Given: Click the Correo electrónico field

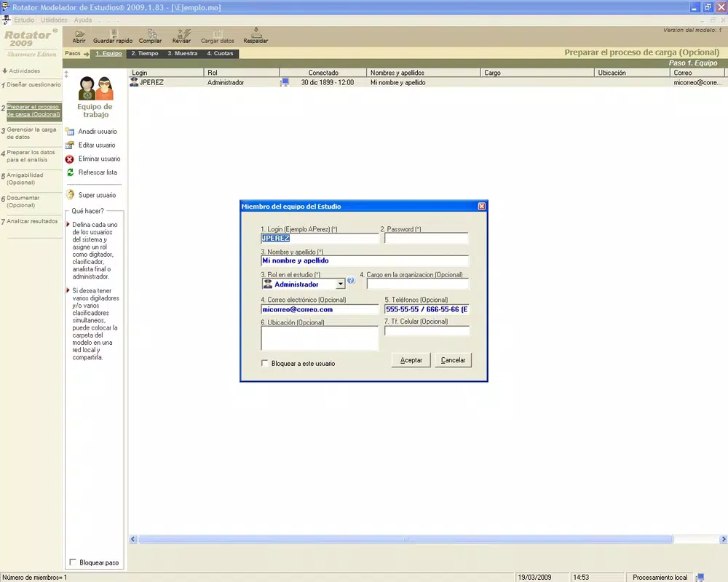Looking at the screenshot, I should [320, 310].
